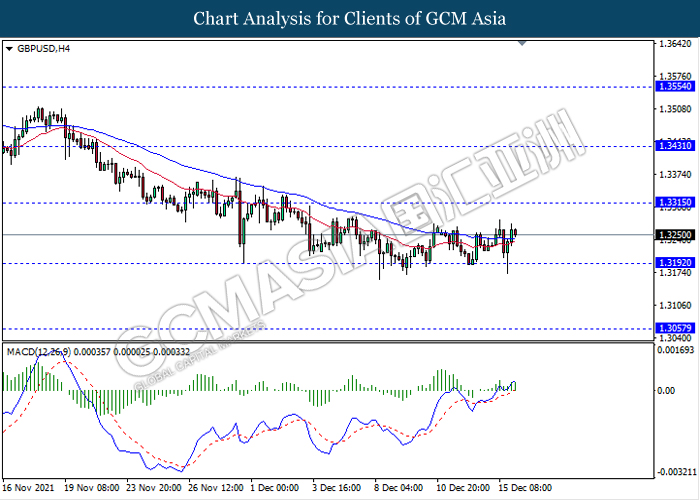Click the 1.31920 support price label
The image size is (700, 500).
(x=675, y=263)
